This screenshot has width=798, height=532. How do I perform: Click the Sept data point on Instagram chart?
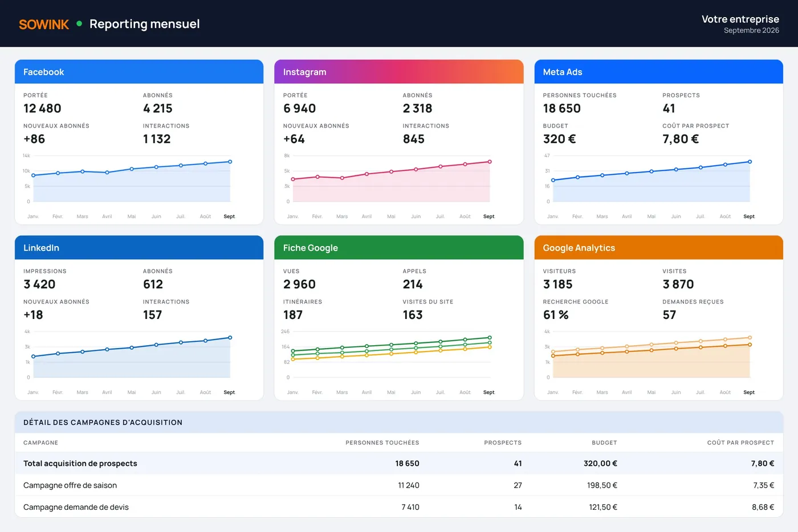point(490,162)
